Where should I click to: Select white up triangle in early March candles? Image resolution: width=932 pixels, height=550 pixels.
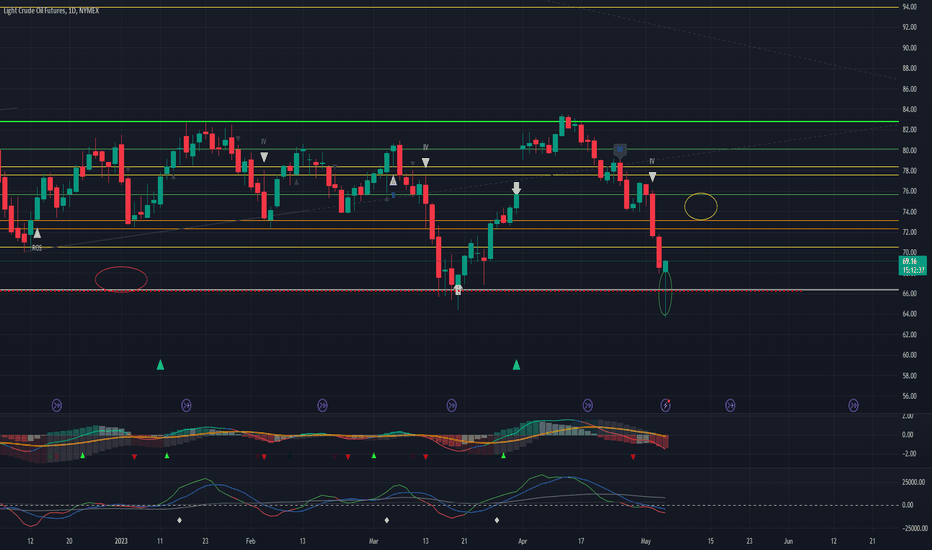393,180
